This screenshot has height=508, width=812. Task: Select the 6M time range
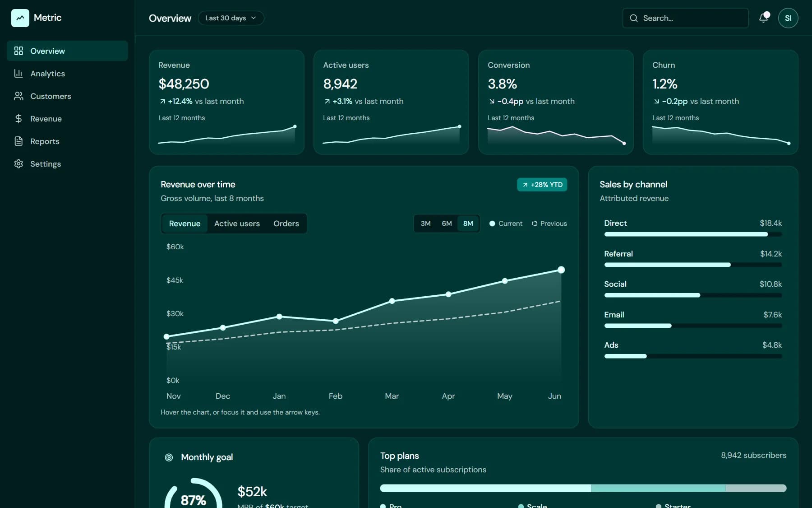tap(447, 224)
